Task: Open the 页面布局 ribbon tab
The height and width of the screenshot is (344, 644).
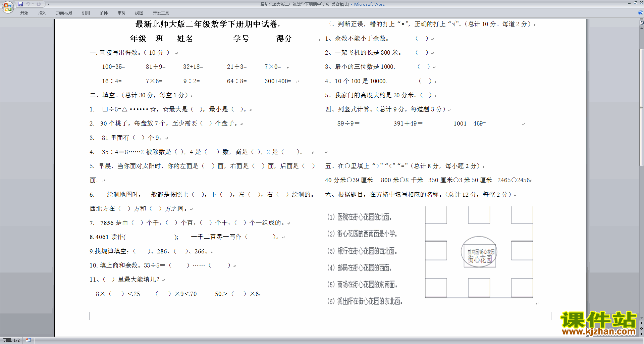Action: pos(64,13)
